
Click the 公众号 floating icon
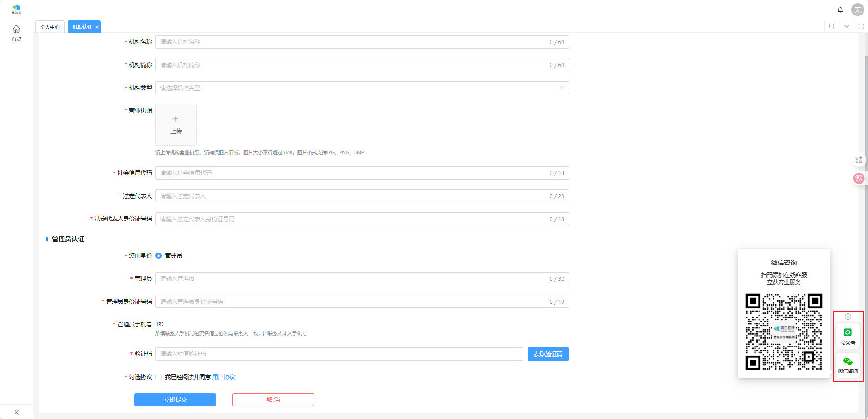(x=848, y=336)
